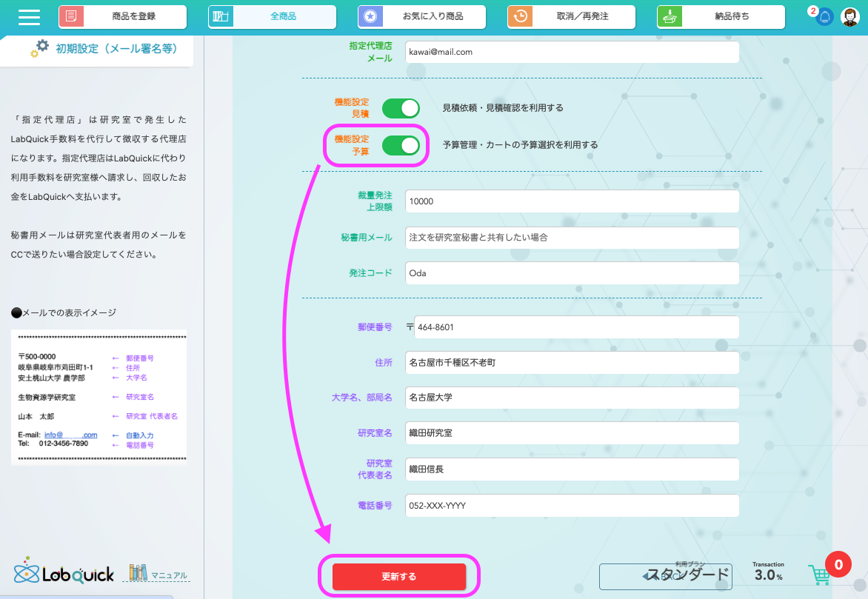Click the settings gear icon
The height and width of the screenshot is (599, 868).
point(41,47)
